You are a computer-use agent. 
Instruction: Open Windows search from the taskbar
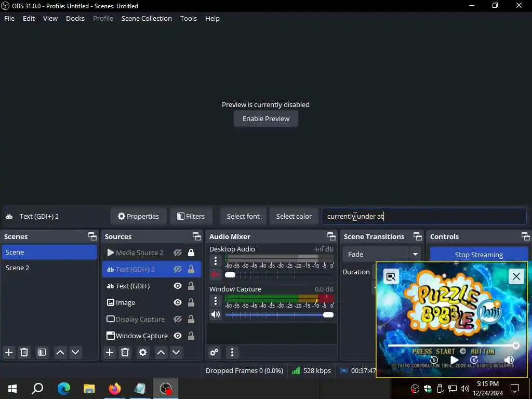tap(37, 389)
